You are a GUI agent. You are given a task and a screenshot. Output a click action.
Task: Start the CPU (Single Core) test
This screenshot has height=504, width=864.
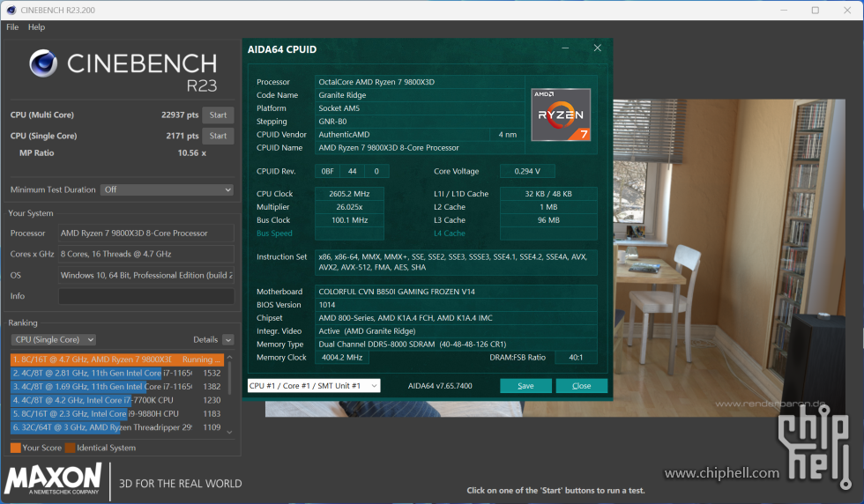pos(219,136)
